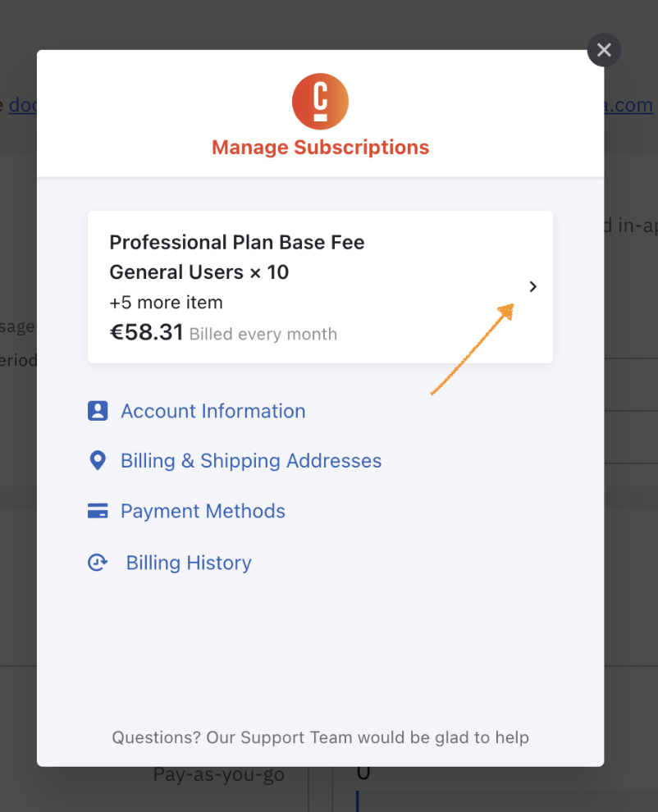
Task: Click the credit card icon for payments
Action: pyautogui.click(x=98, y=511)
